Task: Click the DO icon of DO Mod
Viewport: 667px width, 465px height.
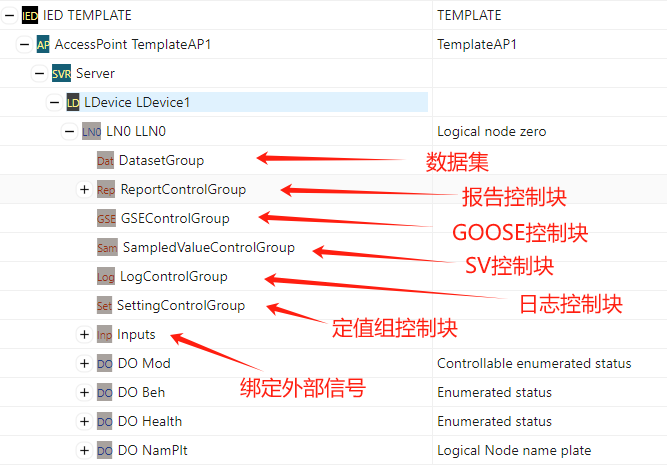Action: [105, 363]
